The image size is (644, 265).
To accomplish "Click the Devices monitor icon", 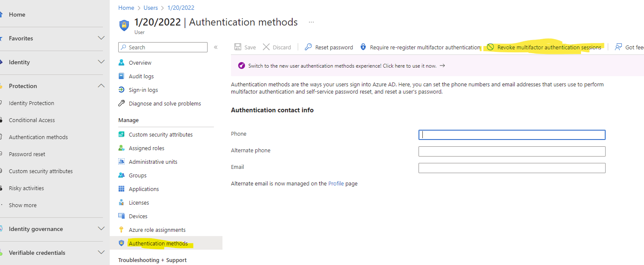I will click(122, 216).
